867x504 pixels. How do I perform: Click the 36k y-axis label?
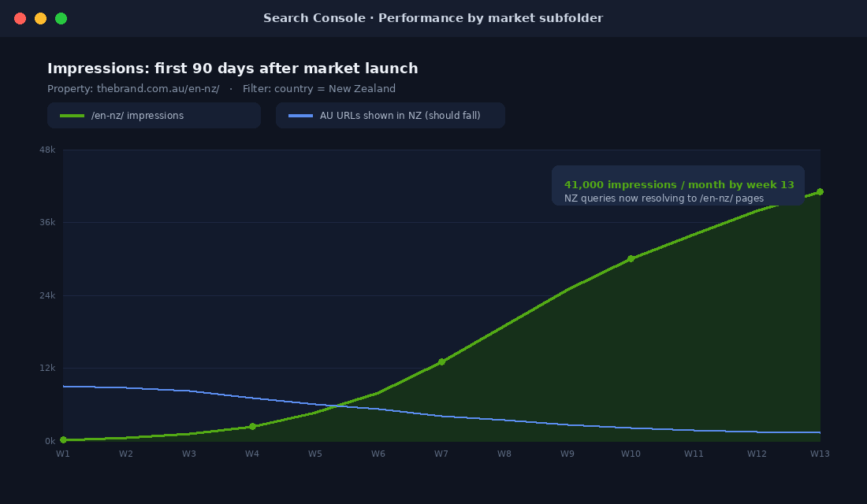47,222
